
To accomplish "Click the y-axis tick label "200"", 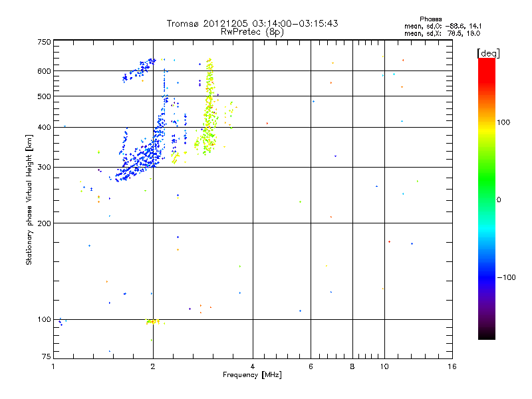I will [44, 223].
